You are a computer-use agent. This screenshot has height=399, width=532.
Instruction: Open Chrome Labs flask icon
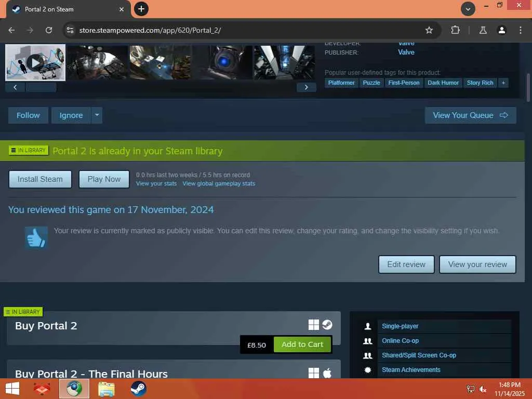tap(483, 30)
